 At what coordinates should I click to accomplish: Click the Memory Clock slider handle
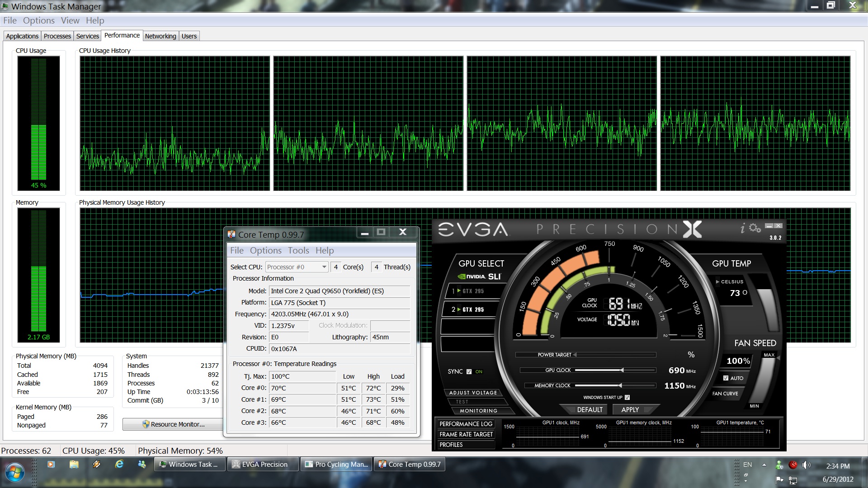pos(620,385)
